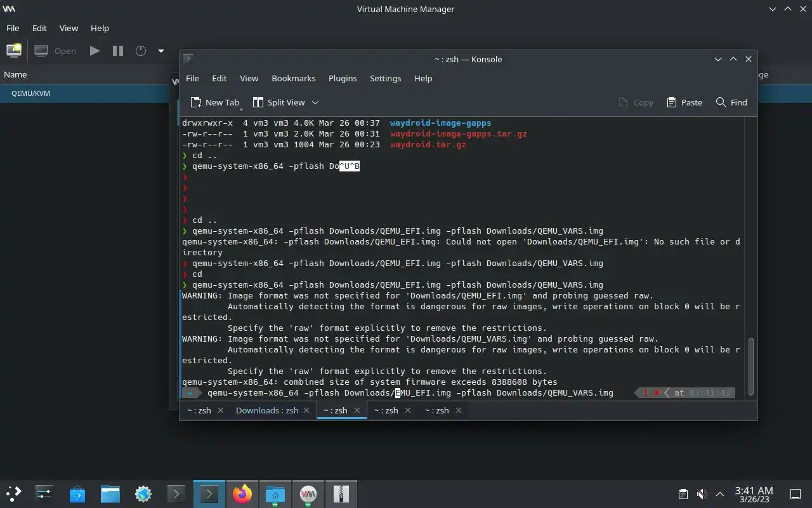This screenshot has width=812, height=508.
Task: Click the Dolphin home folder taskbar entry
Action: click(275, 493)
